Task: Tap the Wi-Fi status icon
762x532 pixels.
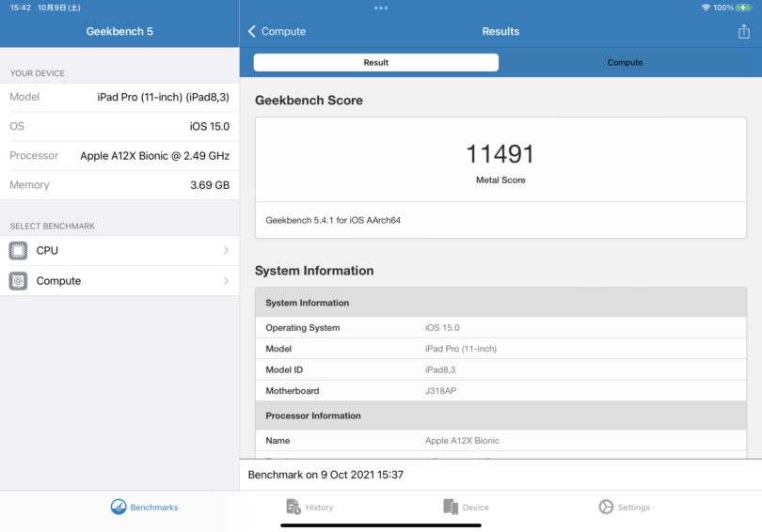Action: click(706, 8)
